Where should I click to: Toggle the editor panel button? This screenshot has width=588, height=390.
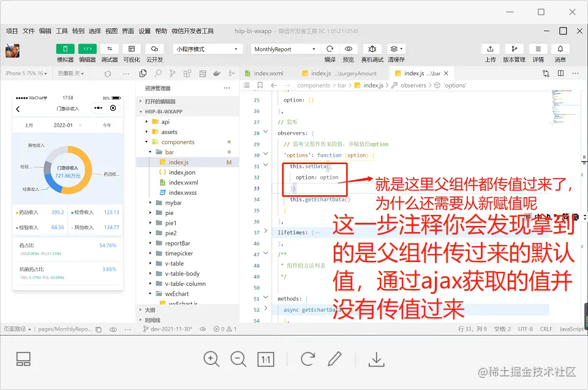tap(88, 49)
